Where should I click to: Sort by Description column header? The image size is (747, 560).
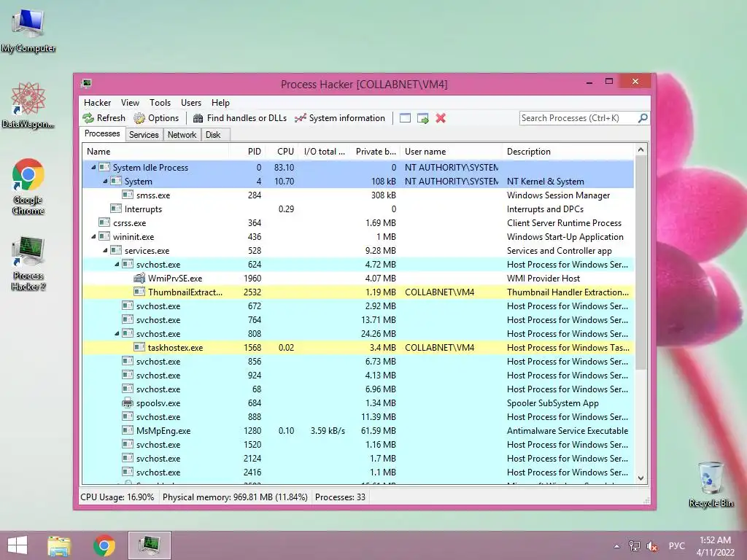pyautogui.click(x=568, y=152)
